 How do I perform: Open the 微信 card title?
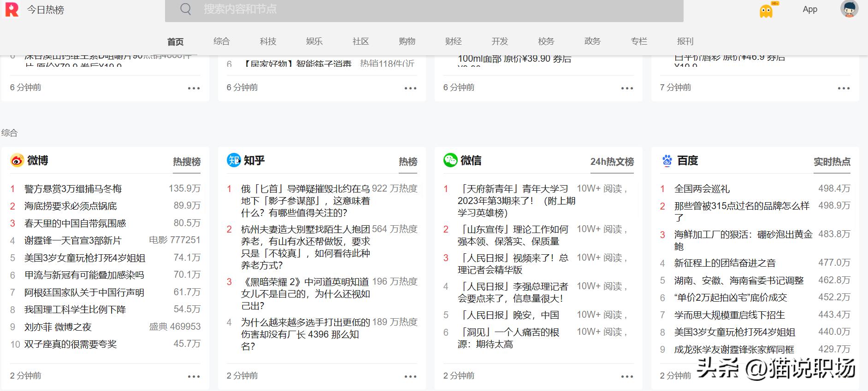pos(471,160)
